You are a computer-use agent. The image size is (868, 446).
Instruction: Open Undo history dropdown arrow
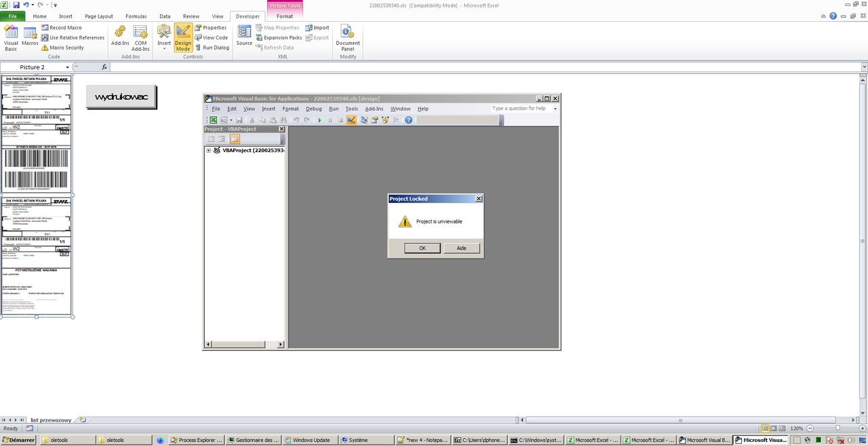[33, 5]
